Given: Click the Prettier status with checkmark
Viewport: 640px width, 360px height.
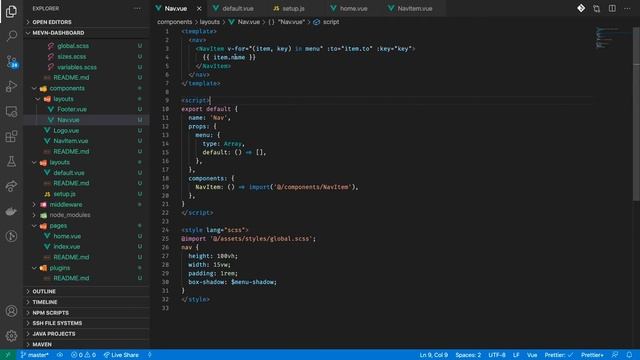Looking at the screenshot, I should tap(559, 355).
